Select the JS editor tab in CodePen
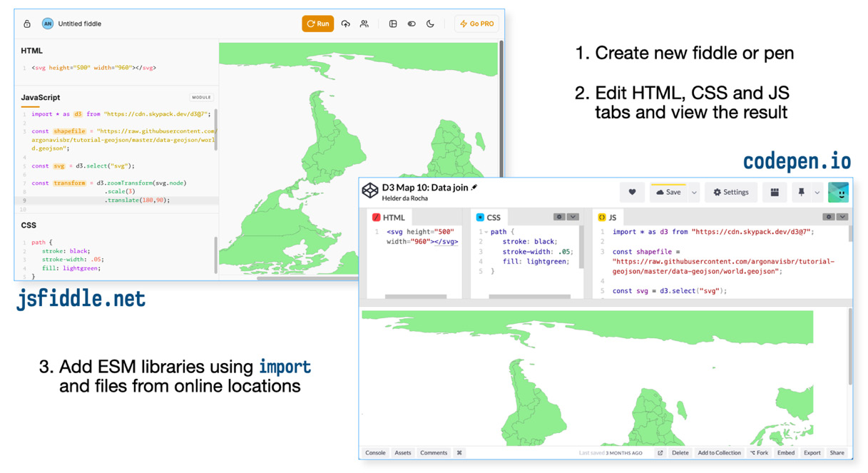 pyautogui.click(x=608, y=217)
